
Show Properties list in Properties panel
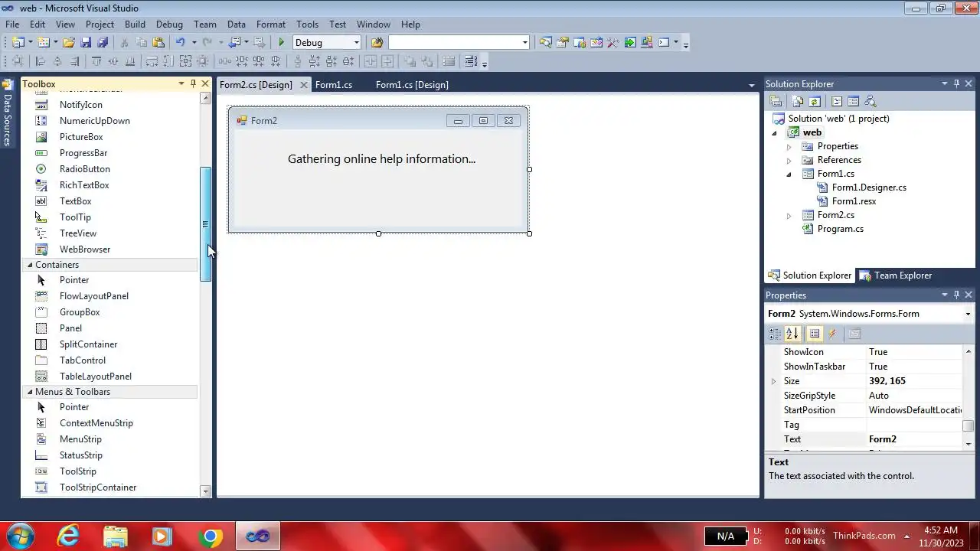(x=815, y=334)
